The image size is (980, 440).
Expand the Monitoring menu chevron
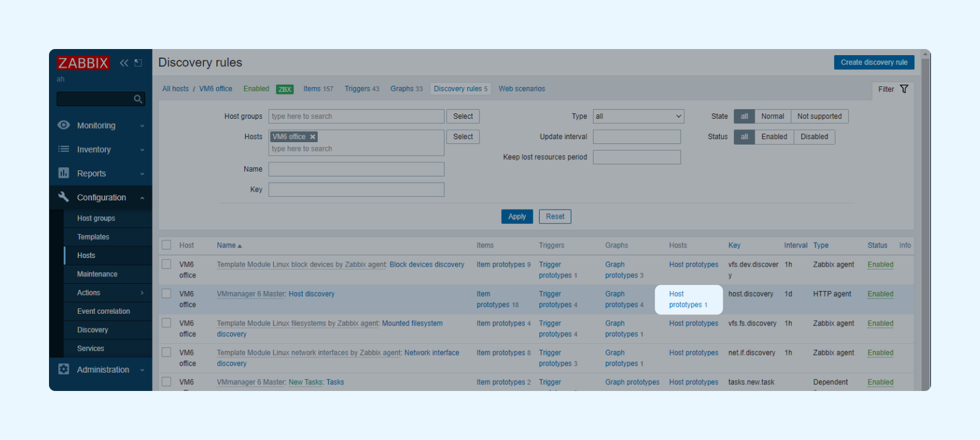(142, 126)
